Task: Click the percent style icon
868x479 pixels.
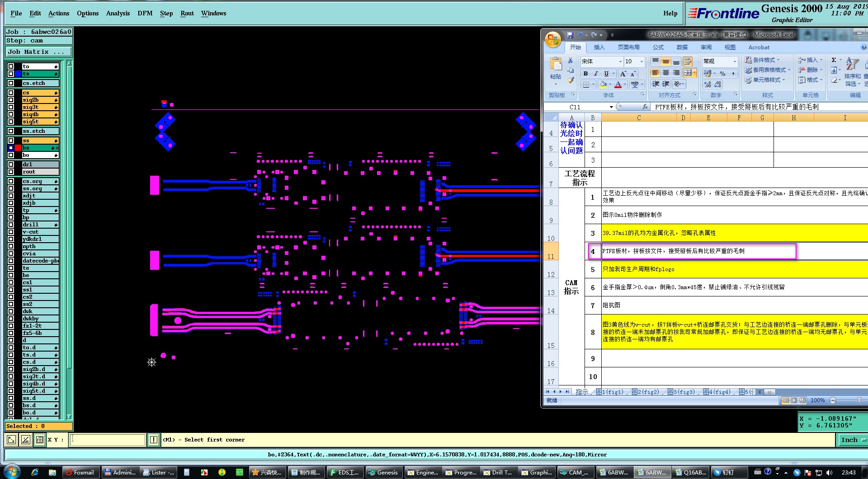Action: pos(723,74)
